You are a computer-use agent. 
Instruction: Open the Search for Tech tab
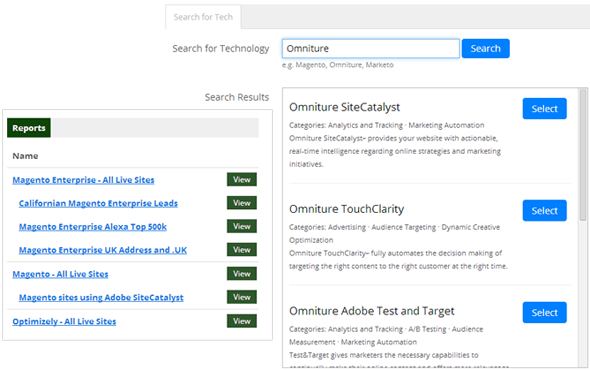point(203,17)
